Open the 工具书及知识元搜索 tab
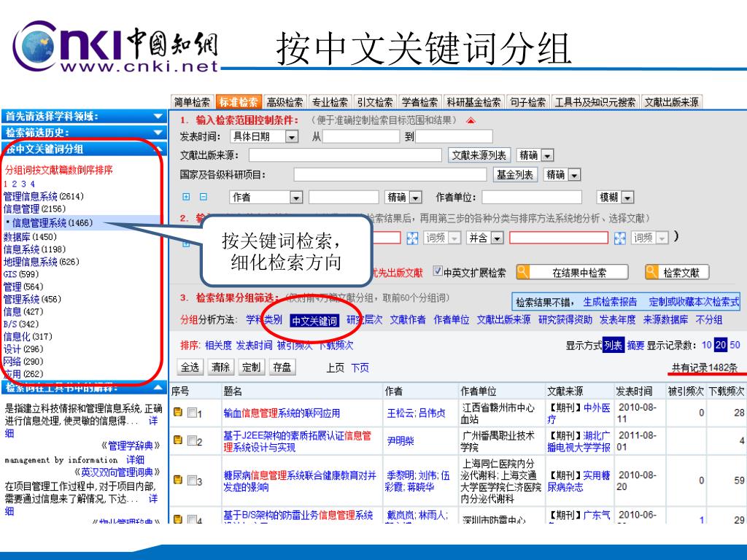This screenshot has width=747, height=560. point(595,102)
